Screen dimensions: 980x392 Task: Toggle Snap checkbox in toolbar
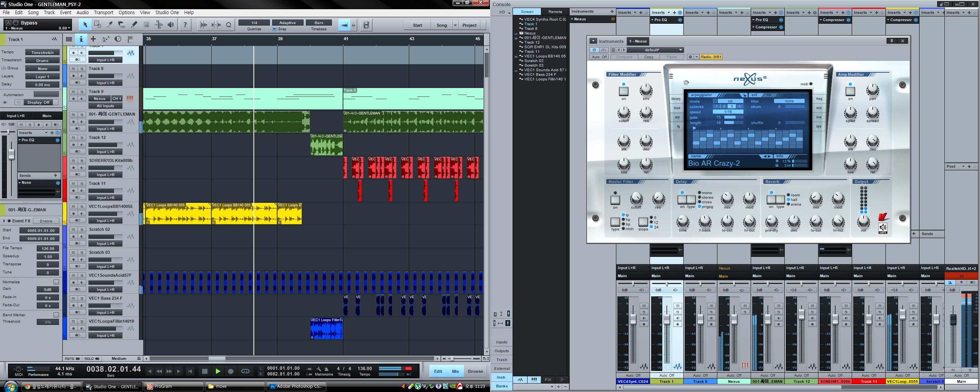[274, 29]
